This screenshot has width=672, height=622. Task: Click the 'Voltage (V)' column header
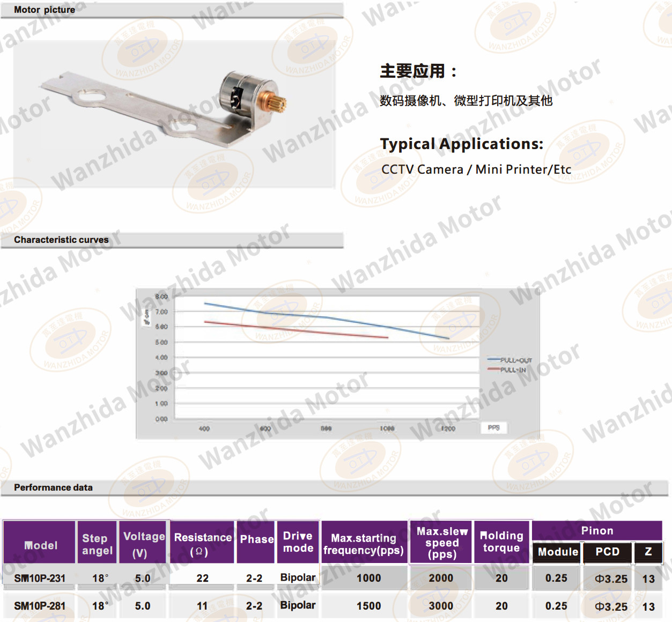(x=144, y=543)
